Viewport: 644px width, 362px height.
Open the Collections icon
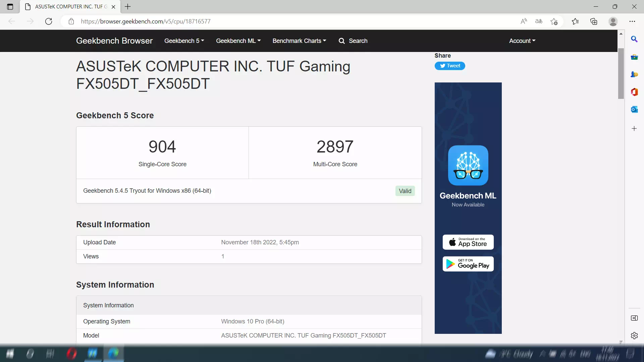(594, 21)
